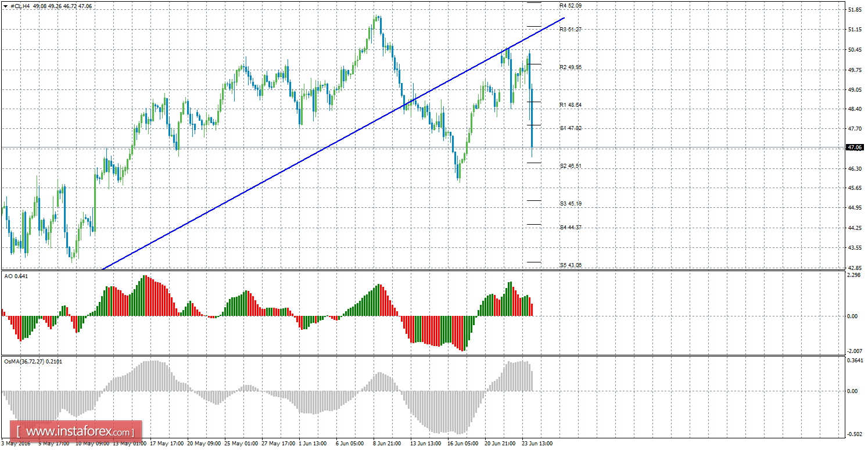Click the current price marker 47.06
The image size is (868, 450).
(x=855, y=147)
